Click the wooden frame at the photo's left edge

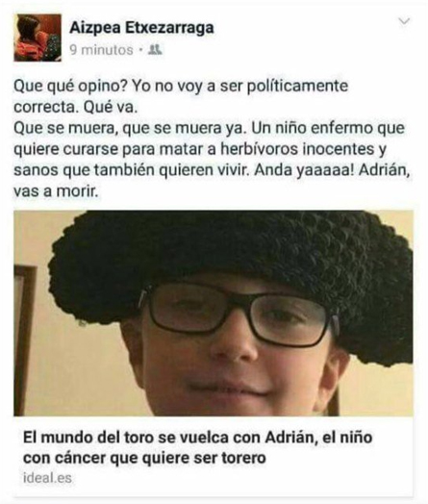[25, 340]
